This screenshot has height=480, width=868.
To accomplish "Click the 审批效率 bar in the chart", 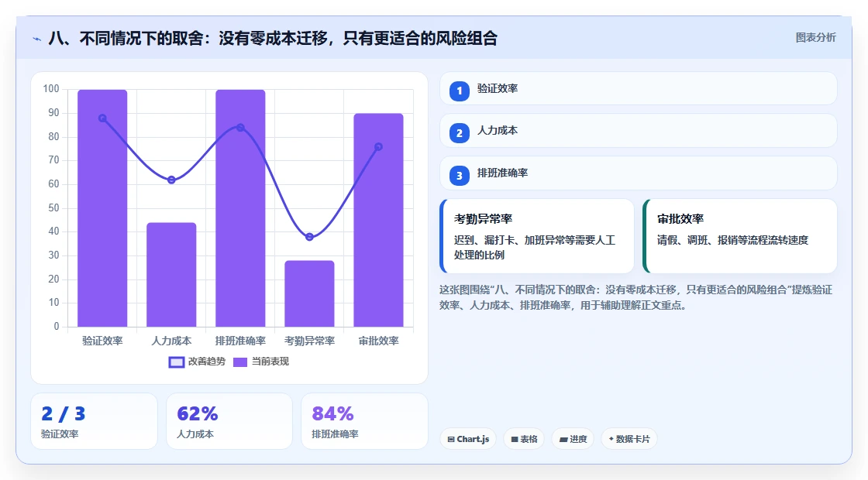I will 379,220.
